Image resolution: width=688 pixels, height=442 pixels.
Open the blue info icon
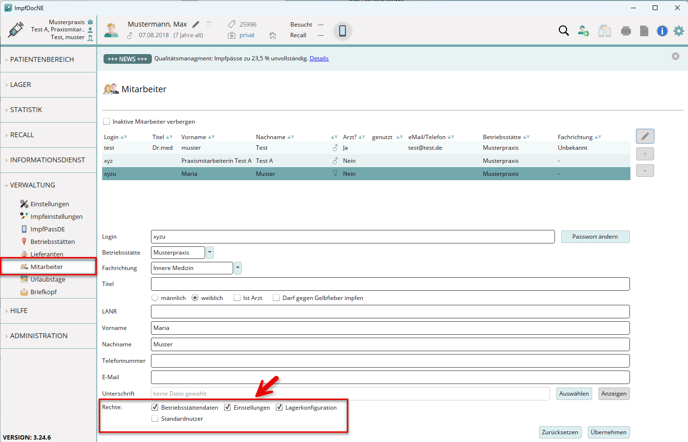tap(662, 31)
